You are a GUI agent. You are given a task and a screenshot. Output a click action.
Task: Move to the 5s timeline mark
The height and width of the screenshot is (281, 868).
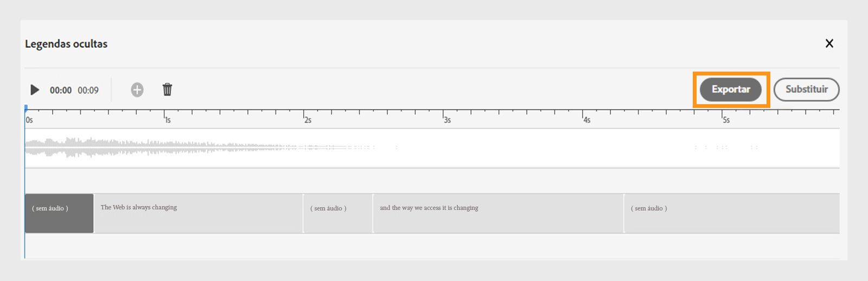[x=725, y=119]
